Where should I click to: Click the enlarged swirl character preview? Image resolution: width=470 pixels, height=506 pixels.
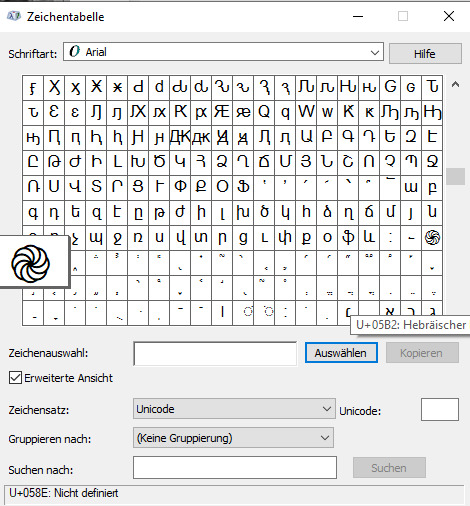31,263
